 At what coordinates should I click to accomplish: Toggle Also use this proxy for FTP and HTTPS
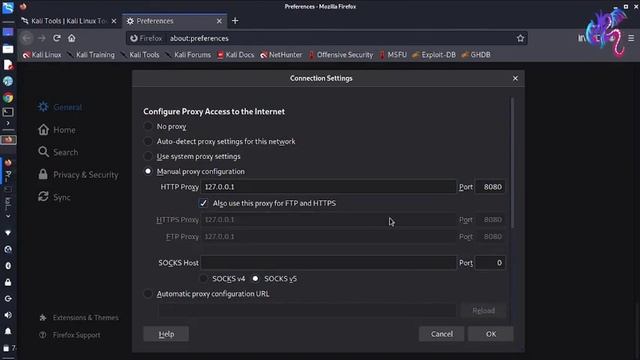(203, 203)
